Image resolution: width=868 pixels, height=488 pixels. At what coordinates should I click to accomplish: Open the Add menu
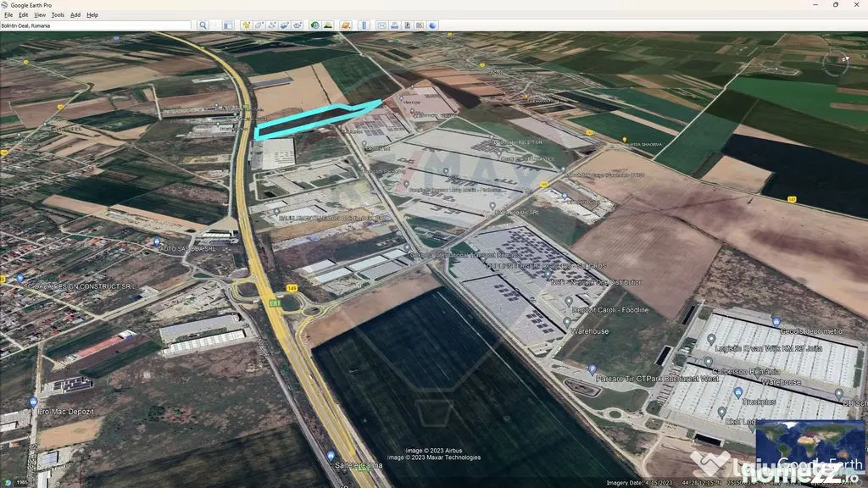75,15
